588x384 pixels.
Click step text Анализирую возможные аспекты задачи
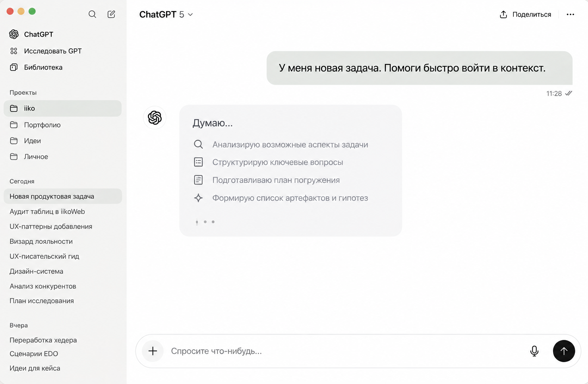[290, 145]
